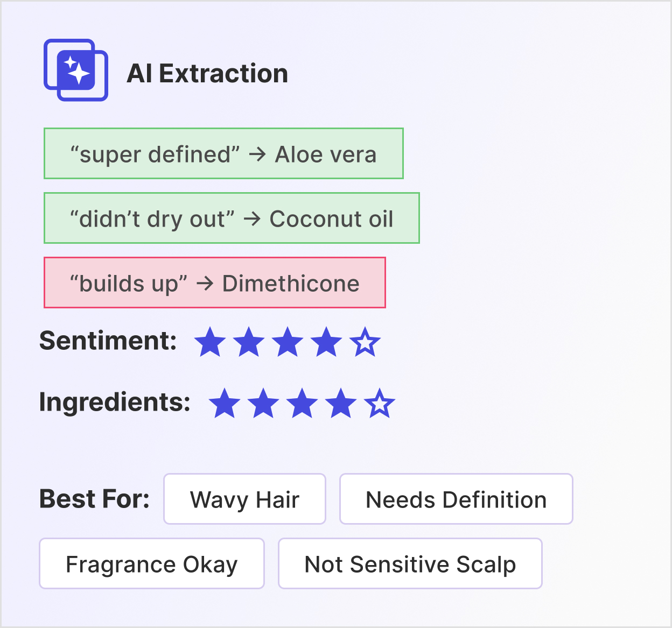Viewport: 672px width, 628px height.
Task: Choose the Fragrance Okay tag
Action: 151,563
